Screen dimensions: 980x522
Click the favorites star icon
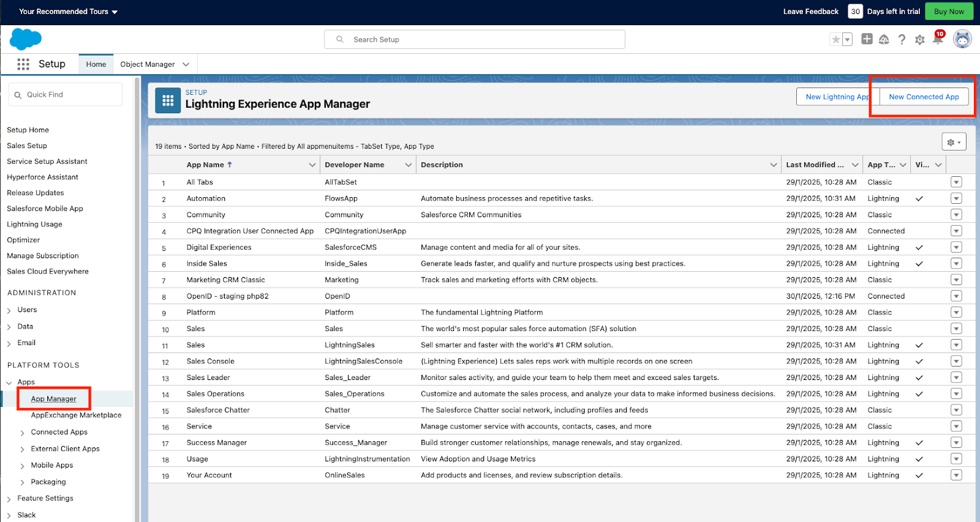(835, 40)
